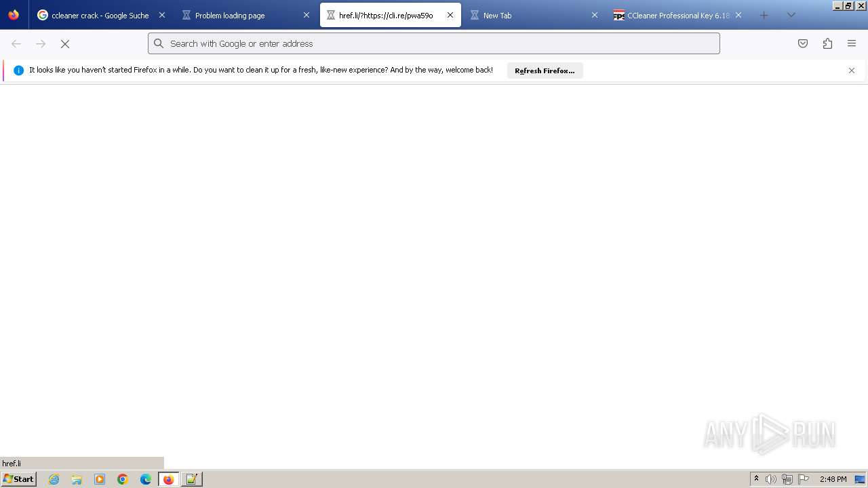868x488 pixels.
Task: Switch to the 'ccleaner crack - Google Suche' tab
Action: click(x=99, y=15)
